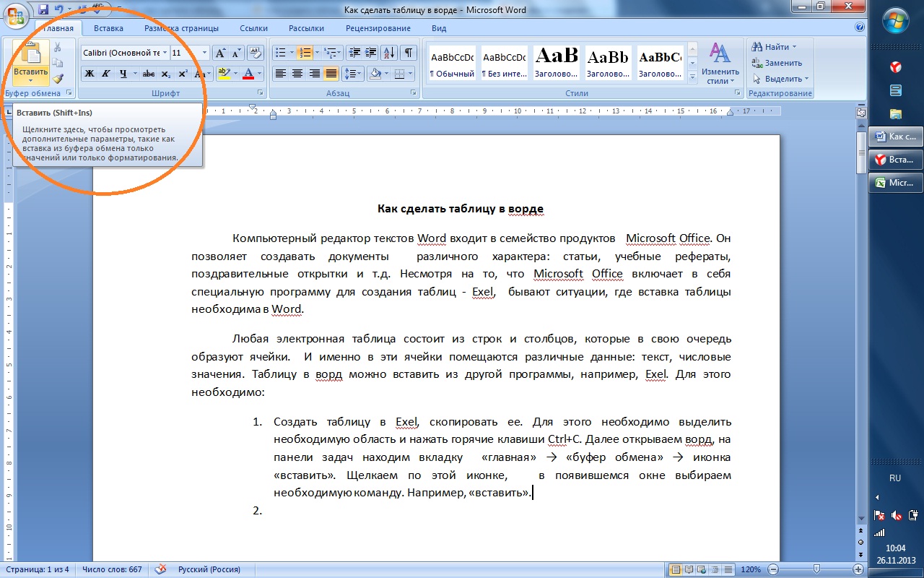924x578 pixels.
Task: Switch to the Рассылки tab
Action: [306, 28]
